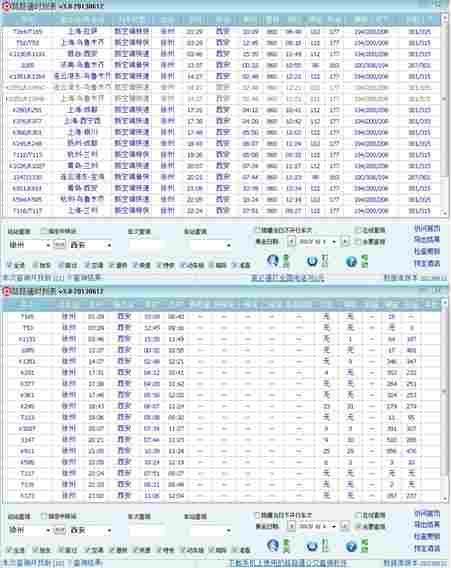
Task: Swap 徐州 and 西安 stations in bottom window
Action: [x=59, y=530]
